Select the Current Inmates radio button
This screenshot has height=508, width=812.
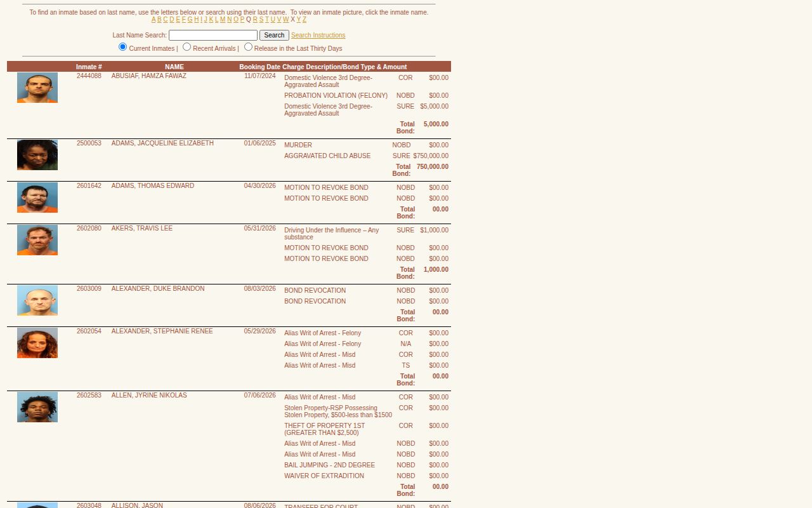tap(123, 47)
